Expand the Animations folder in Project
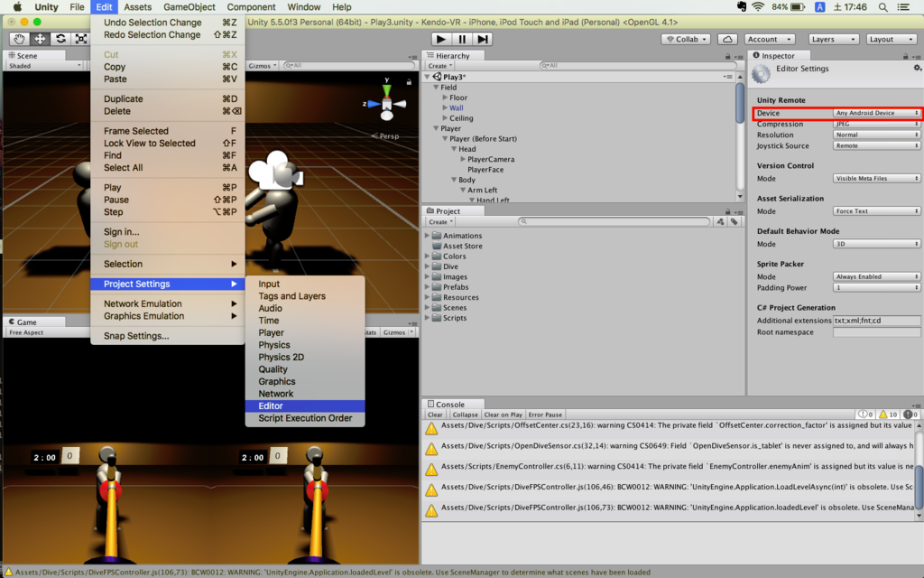Viewport: 924px width, 578px height. [427, 236]
